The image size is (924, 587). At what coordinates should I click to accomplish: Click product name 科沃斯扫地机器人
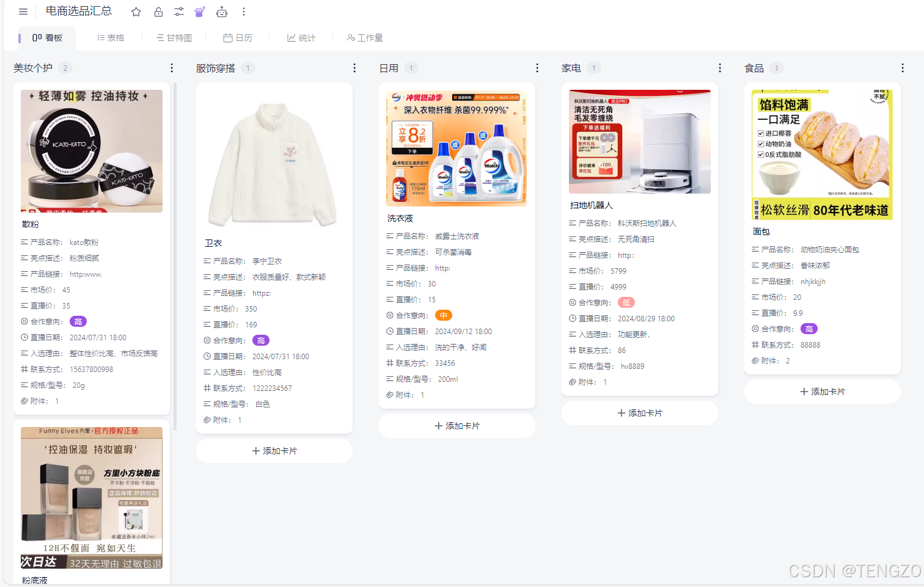pos(647,223)
